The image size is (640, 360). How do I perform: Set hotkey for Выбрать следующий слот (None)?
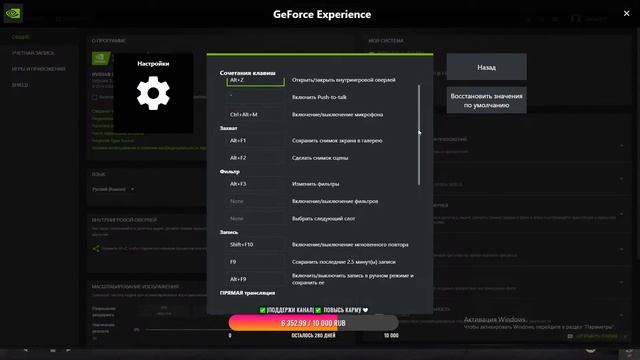(x=256, y=219)
